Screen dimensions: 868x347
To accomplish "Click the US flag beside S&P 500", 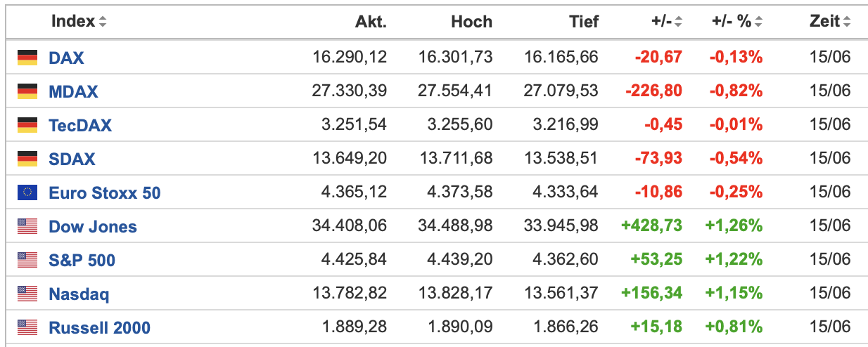I will pos(27,260).
